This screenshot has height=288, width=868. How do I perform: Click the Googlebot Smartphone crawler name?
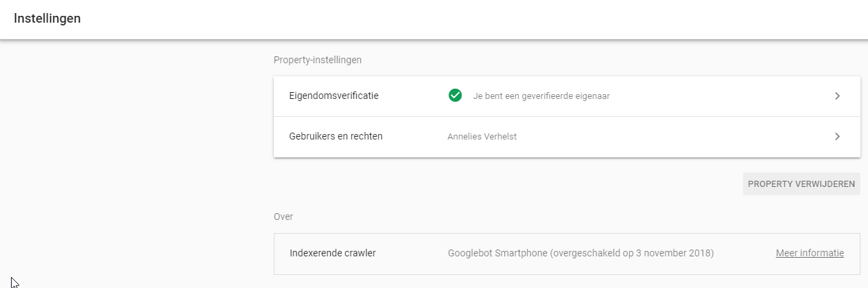pyautogui.click(x=497, y=253)
